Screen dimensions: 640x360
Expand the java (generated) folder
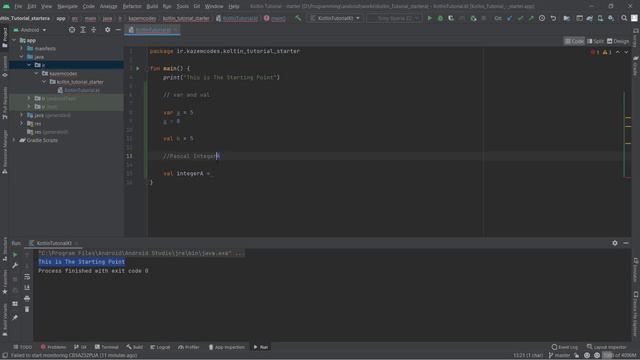pyautogui.click(x=22, y=116)
